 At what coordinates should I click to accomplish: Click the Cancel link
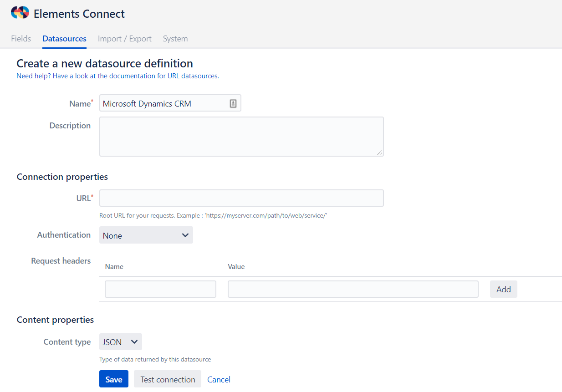coord(219,379)
